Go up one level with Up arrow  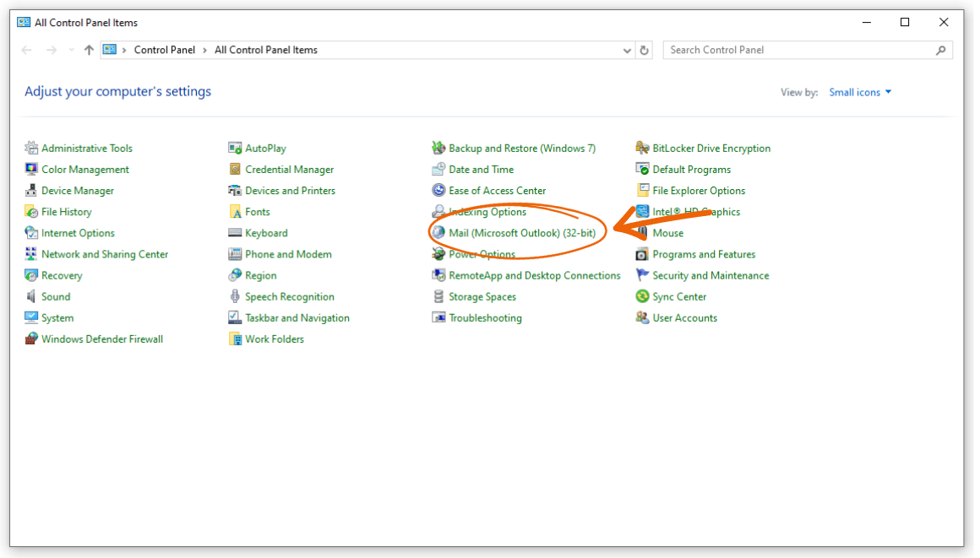[89, 50]
